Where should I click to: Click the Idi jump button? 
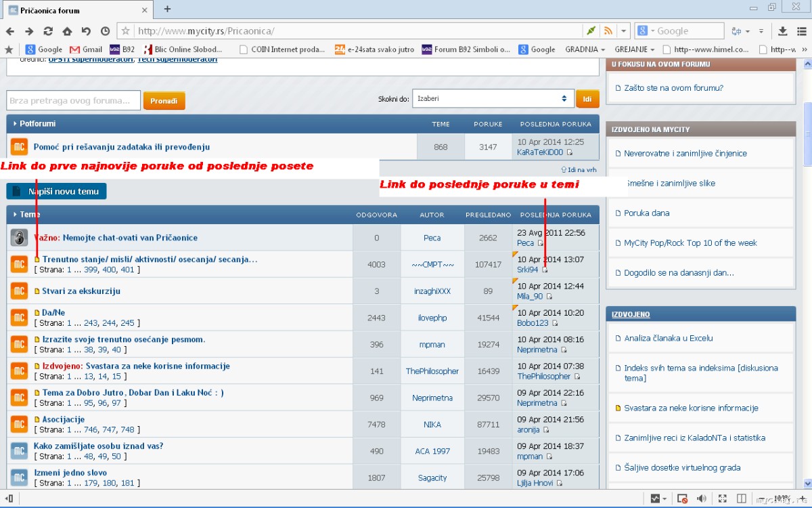coord(587,99)
